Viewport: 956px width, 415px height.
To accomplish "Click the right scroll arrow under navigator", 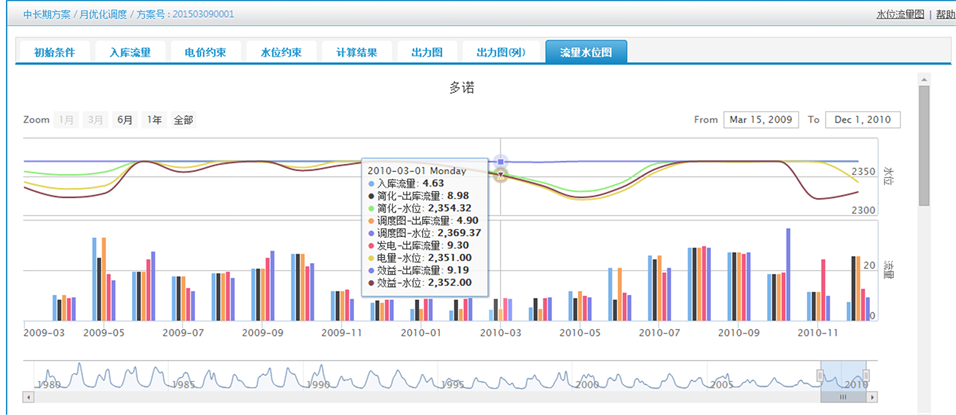I will point(871,397).
